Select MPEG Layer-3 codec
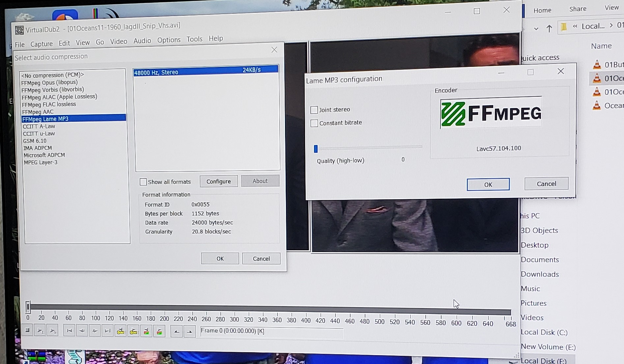Viewport: 624px width, 364px height. coord(41,162)
